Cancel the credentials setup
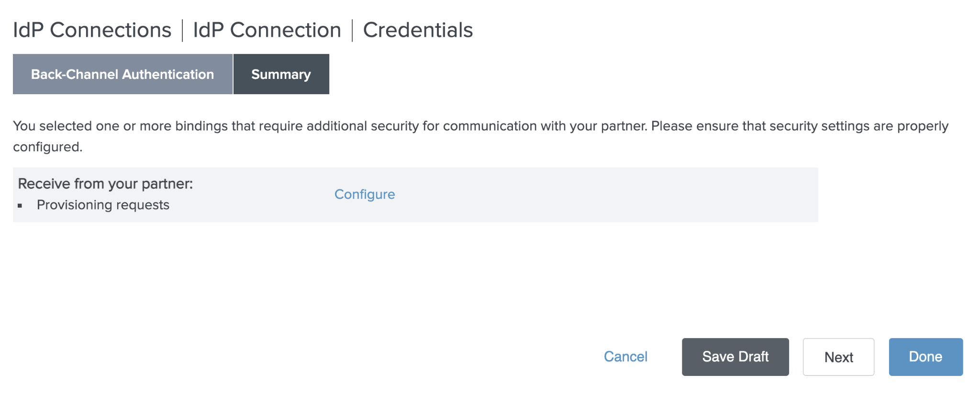Screen dimensions: 980x397 625,357
